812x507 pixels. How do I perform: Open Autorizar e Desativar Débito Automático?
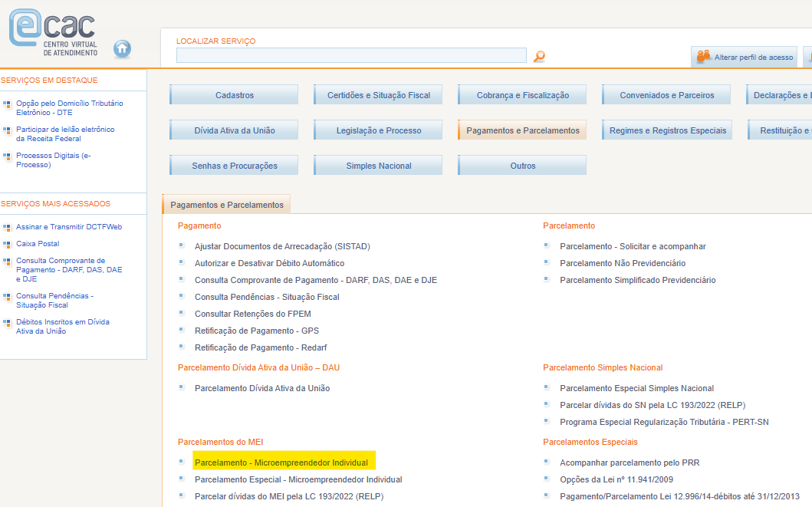pyautogui.click(x=269, y=263)
